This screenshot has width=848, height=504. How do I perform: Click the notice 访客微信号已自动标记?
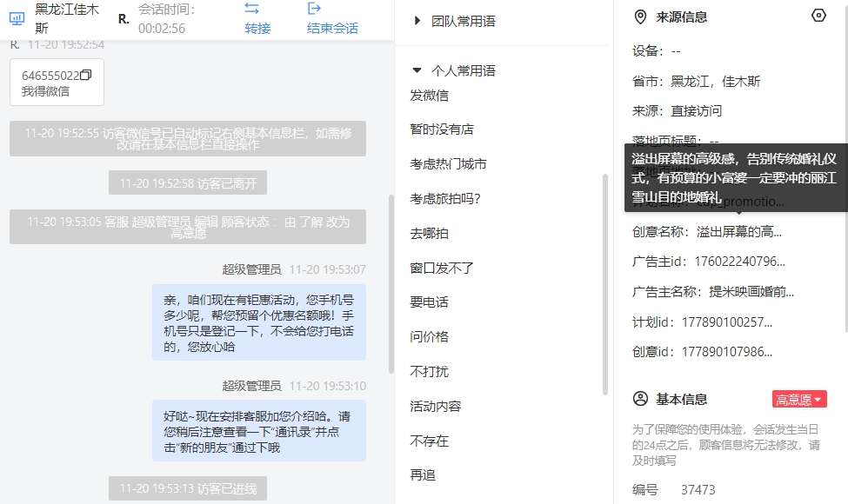click(x=188, y=139)
